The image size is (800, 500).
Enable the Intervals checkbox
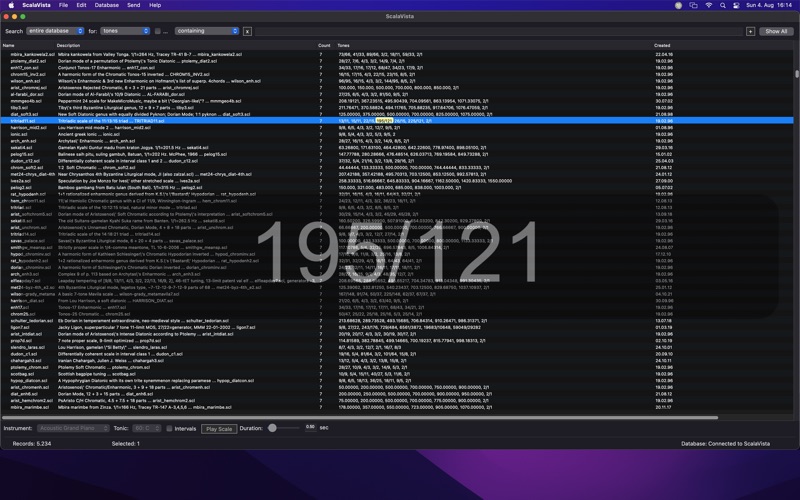tap(169, 429)
